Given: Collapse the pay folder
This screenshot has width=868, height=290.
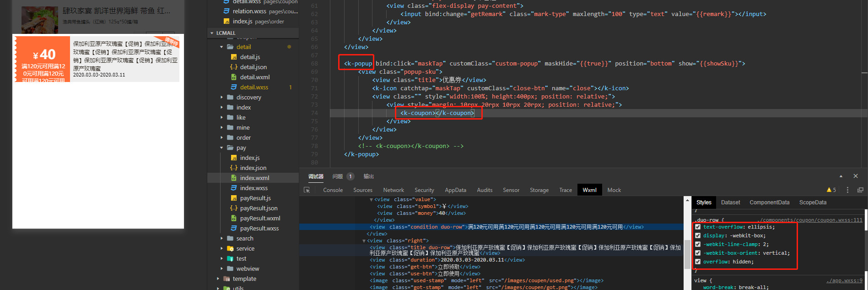Looking at the screenshot, I should [x=222, y=148].
